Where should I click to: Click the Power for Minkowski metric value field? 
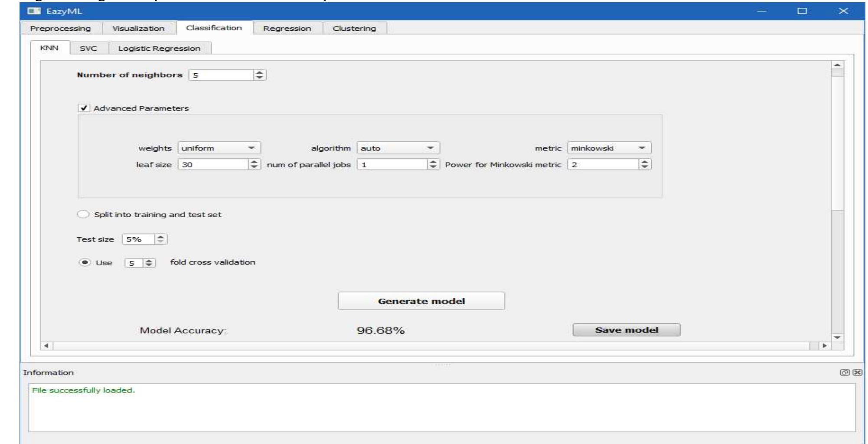pyautogui.click(x=604, y=164)
